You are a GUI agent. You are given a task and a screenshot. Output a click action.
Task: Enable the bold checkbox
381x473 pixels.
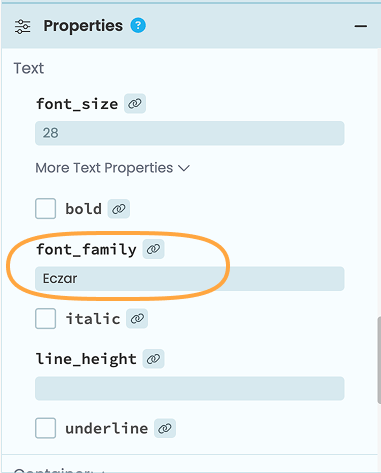pyautogui.click(x=45, y=209)
